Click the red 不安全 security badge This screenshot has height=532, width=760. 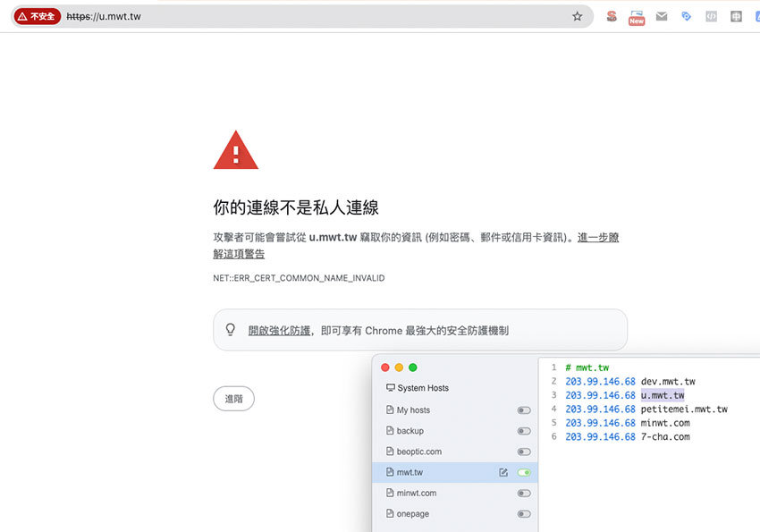38,16
